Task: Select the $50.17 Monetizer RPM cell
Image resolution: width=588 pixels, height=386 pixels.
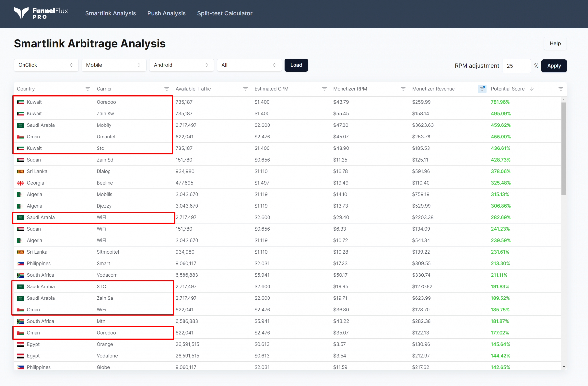Action: (340, 275)
